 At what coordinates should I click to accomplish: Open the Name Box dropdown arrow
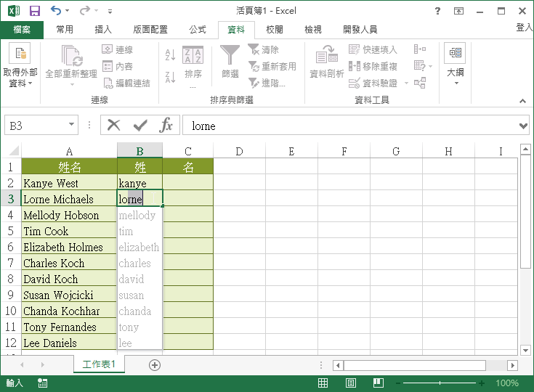click(71, 124)
